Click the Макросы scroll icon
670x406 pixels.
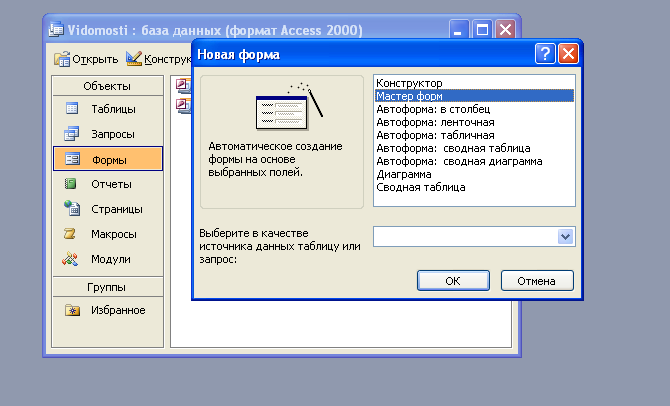pos(70,234)
